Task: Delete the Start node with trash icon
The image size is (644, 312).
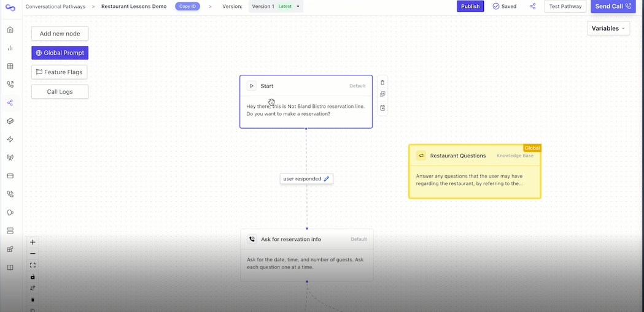Action: 382,83
